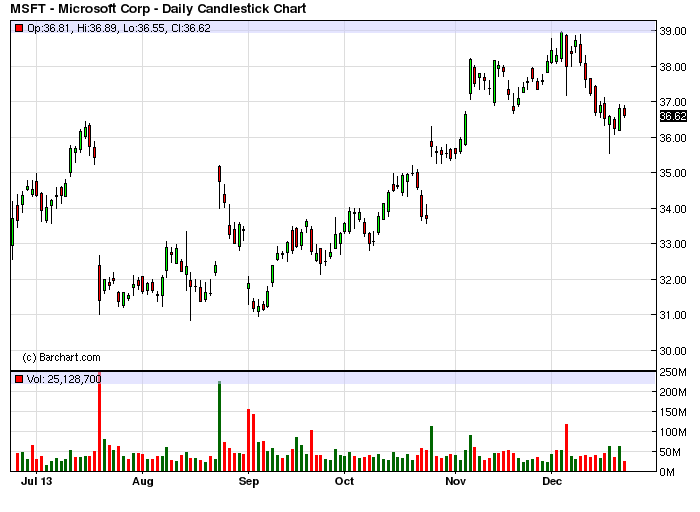Click the 31.00 price axis label
The width and height of the screenshot is (700, 512).
(x=673, y=315)
